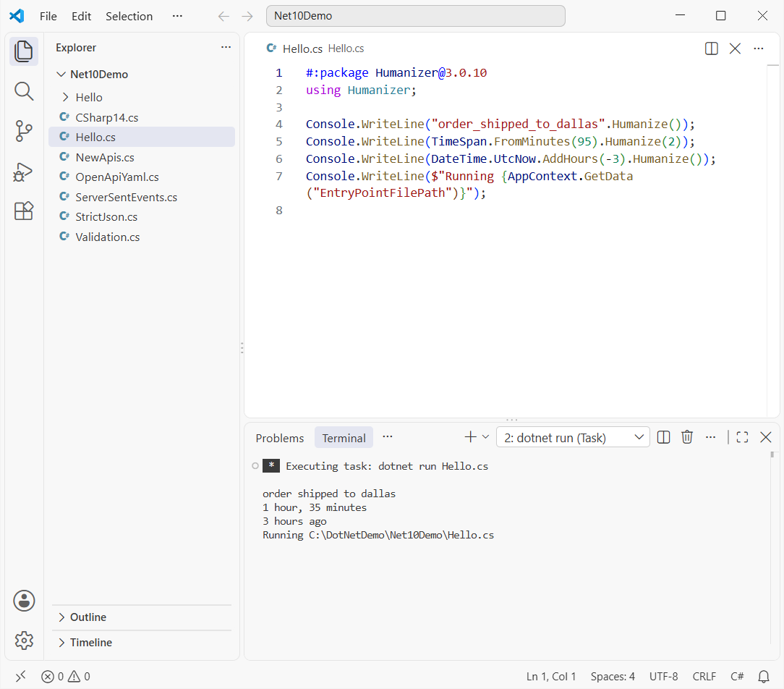Create a new terminal with plus icon
The height and width of the screenshot is (689, 784).
(470, 437)
